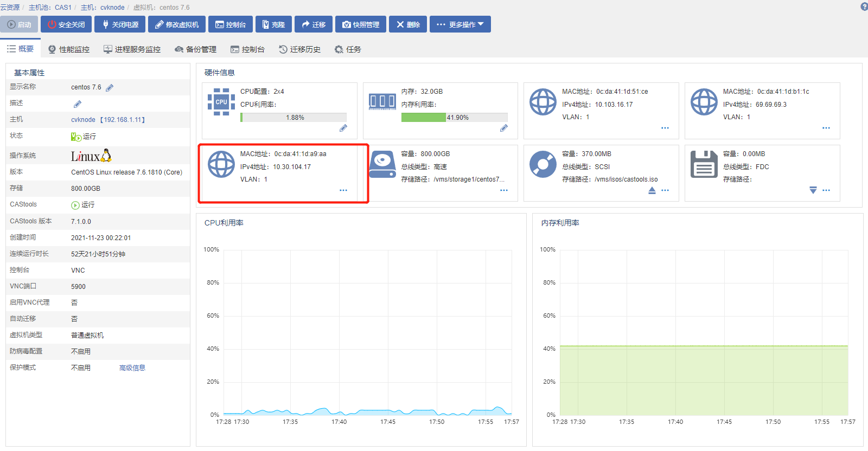Go to 云资源 in the breadcrumb
The height and width of the screenshot is (451, 868).
pyautogui.click(x=10, y=8)
